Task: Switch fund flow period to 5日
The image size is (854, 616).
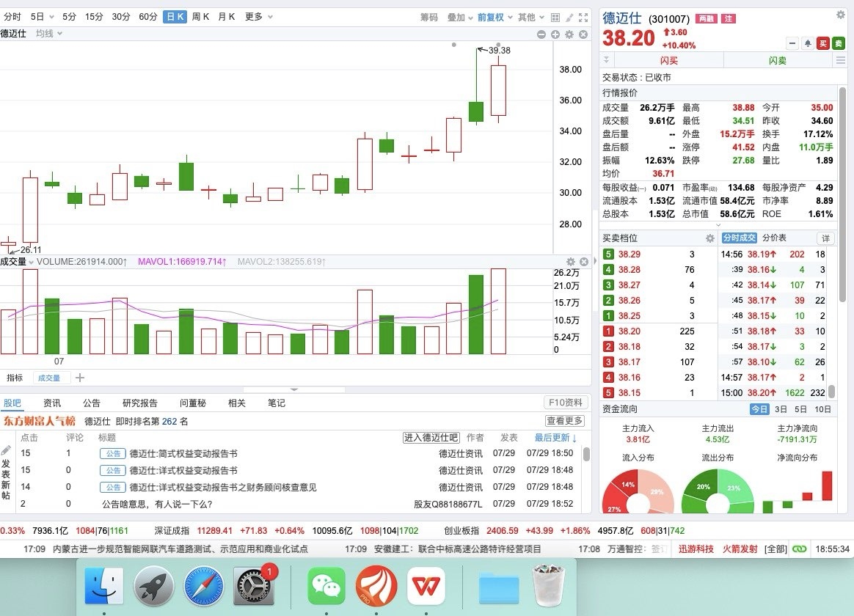Action: (x=800, y=409)
